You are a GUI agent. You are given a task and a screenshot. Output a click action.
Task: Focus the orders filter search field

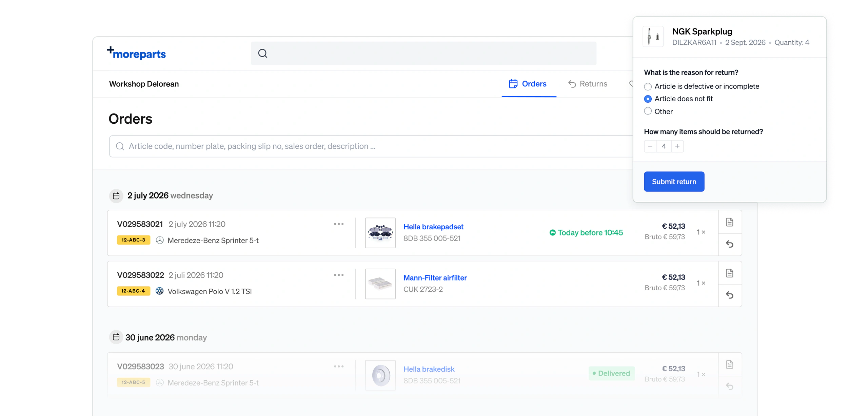coord(371,146)
